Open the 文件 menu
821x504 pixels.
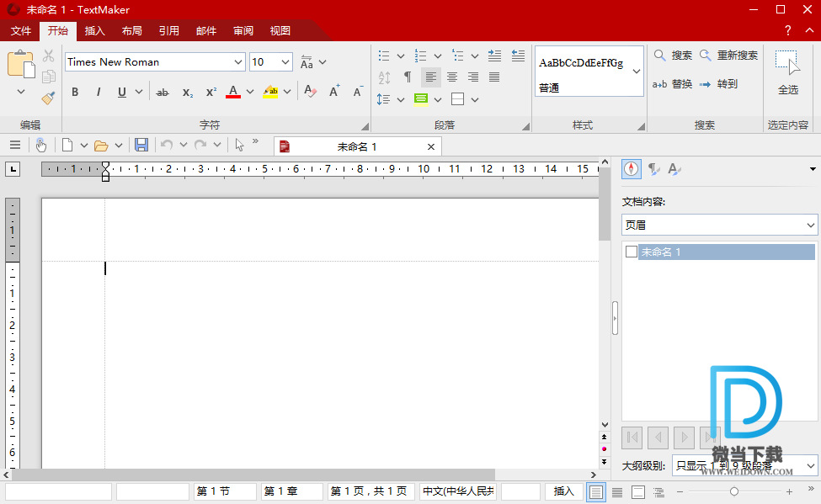21,31
